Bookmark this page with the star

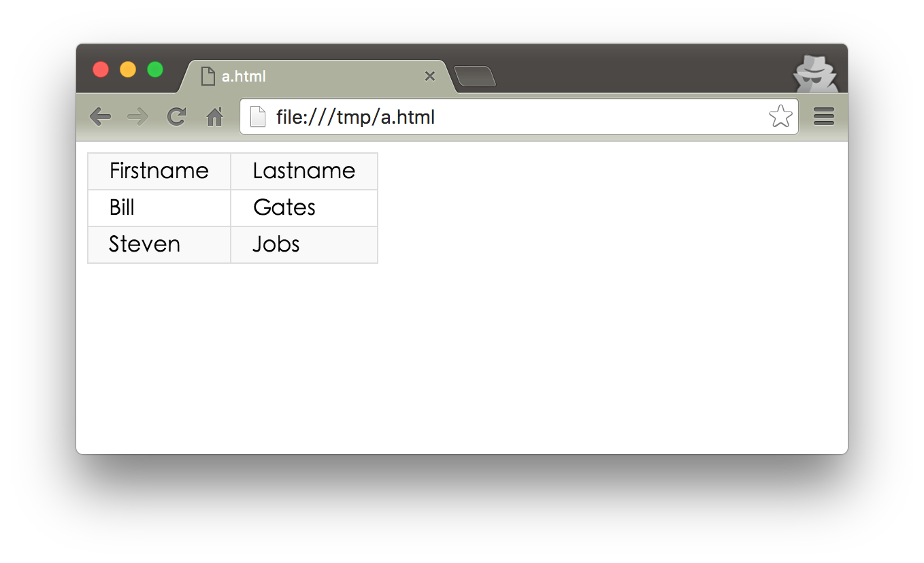tap(780, 117)
